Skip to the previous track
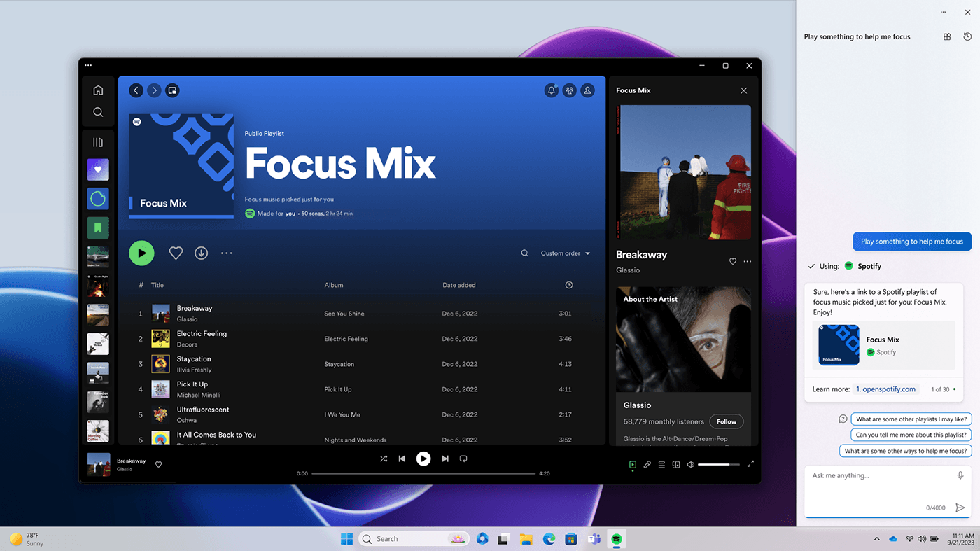The height and width of the screenshot is (551, 980). pos(402,459)
